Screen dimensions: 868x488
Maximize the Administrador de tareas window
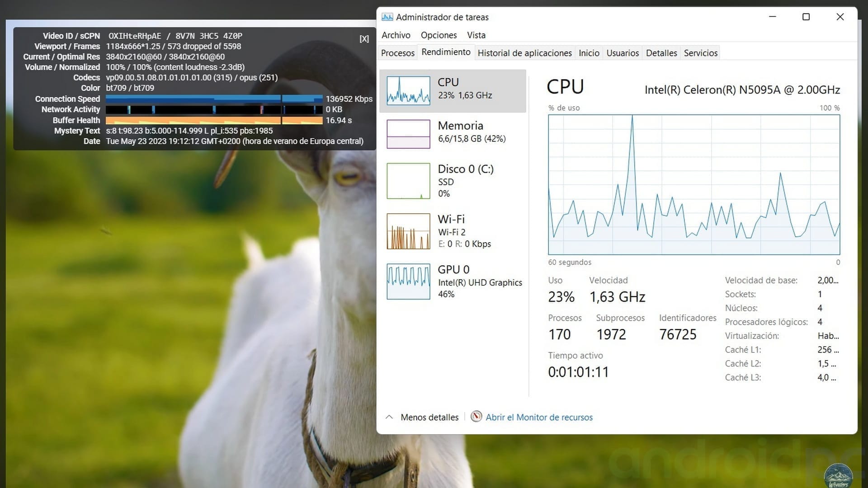pyautogui.click(x=806, y=17)
